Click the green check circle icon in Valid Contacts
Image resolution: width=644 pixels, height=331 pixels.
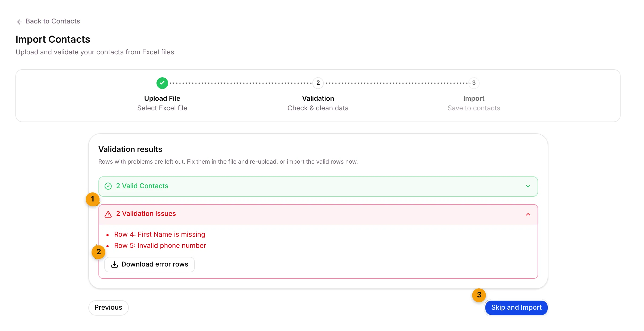(x=108, y=186)
